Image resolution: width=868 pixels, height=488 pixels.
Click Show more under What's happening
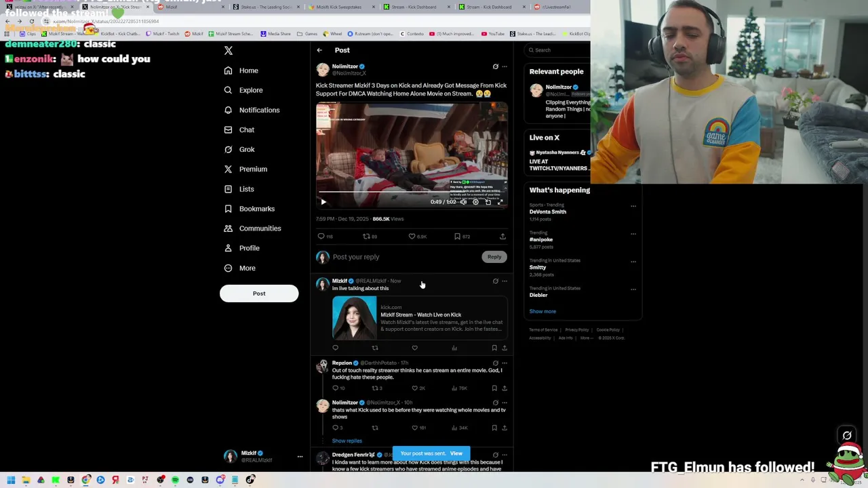(x=542, y=311)
